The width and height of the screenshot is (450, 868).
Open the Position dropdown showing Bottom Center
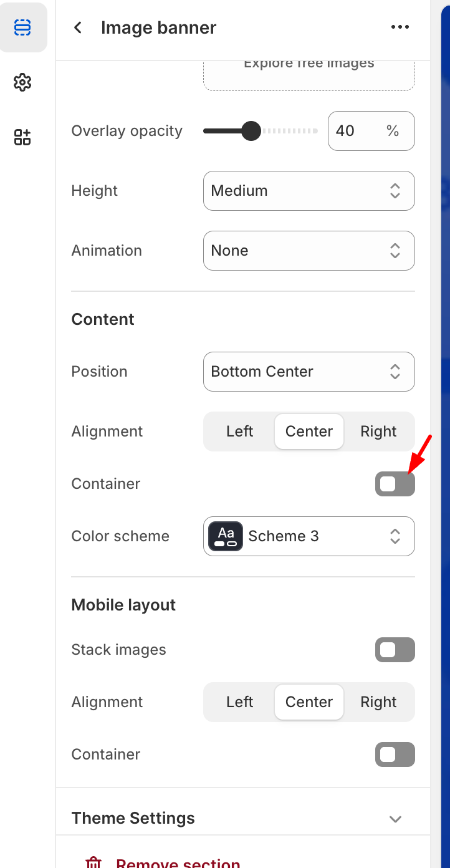coord(309,372)
